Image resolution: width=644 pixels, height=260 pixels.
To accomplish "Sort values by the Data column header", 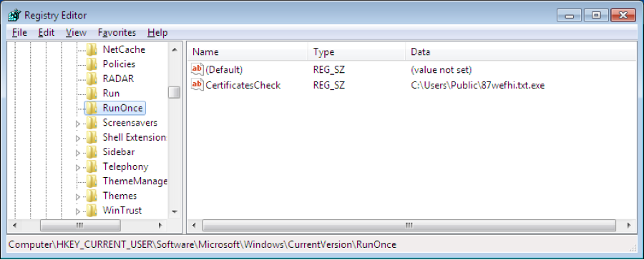I will 521,52.
